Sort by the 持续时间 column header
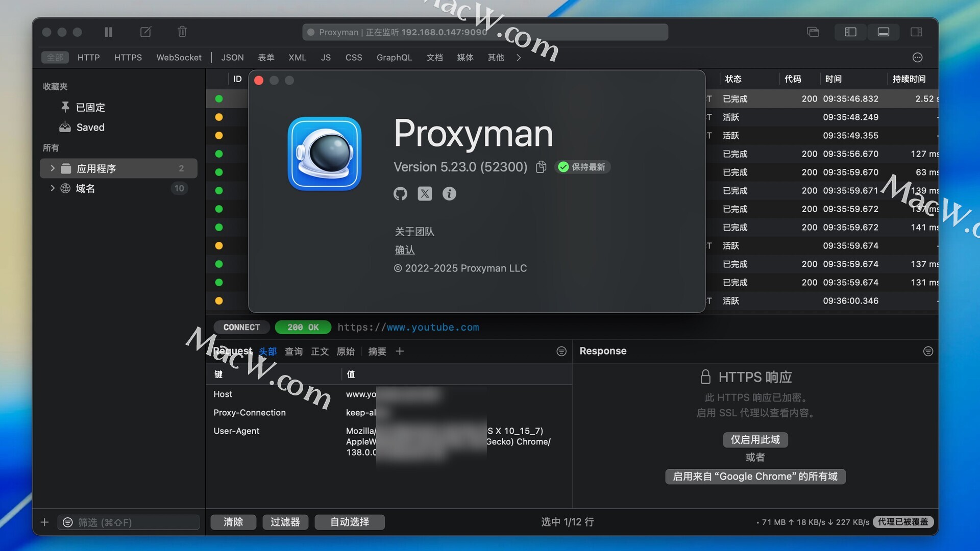 click(x=909, y=79)
